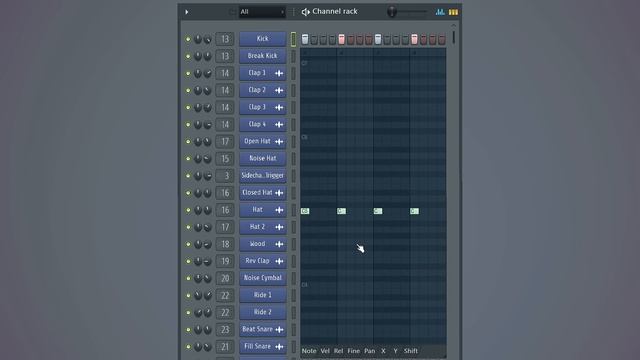Switch to the Fine tab

pyautogui.click(x=353, y=351)
